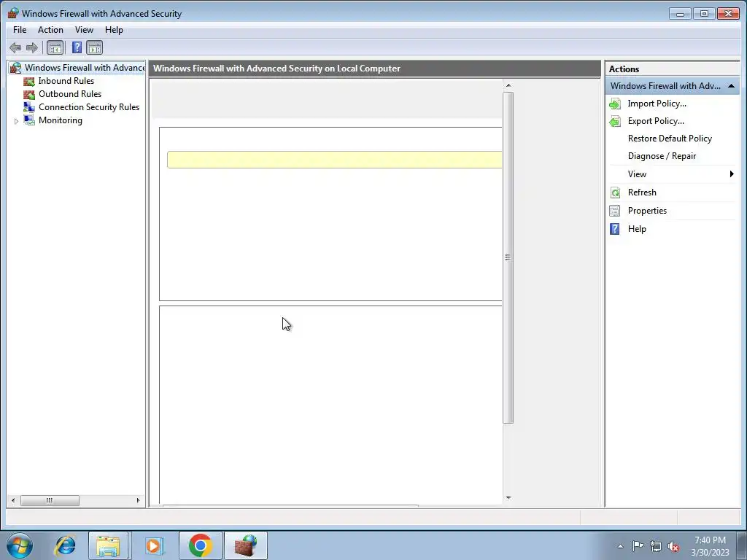Viewport: 747px width, 560px height.
Task: Click the Monitoring node icon
Action: pyautogui.click(x=29, y=120)
